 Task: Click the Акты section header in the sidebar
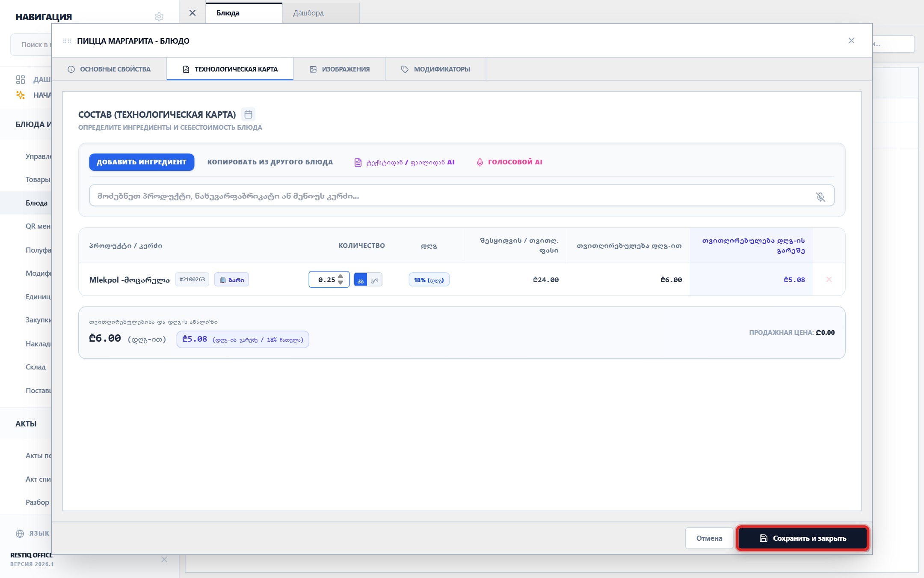coord(26,423)
